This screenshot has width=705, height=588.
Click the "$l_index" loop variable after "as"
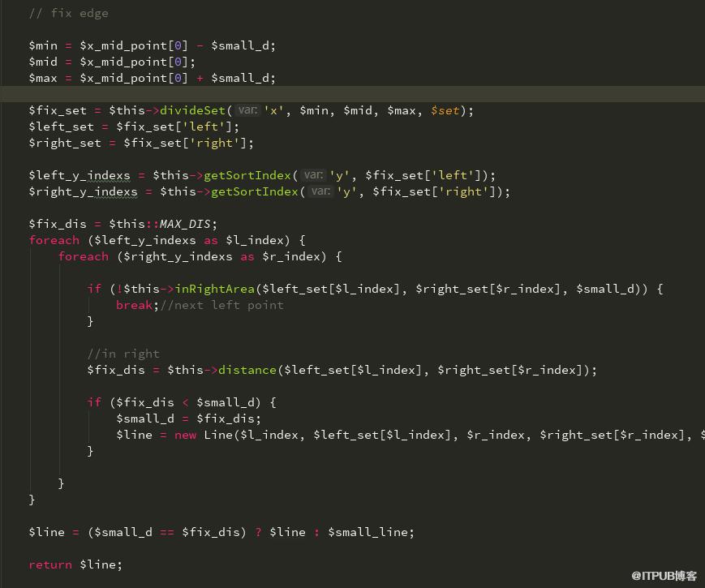coord(255,240)
